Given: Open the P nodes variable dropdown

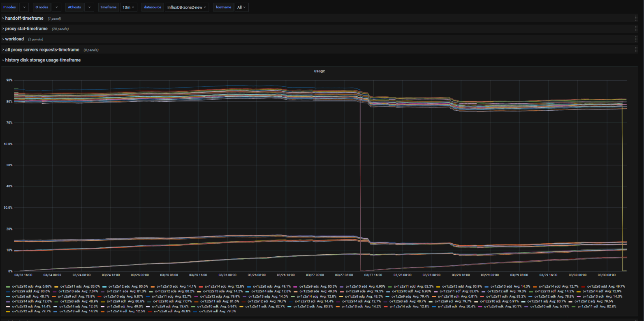Looking at the screenshot, I should click(24, 7).
